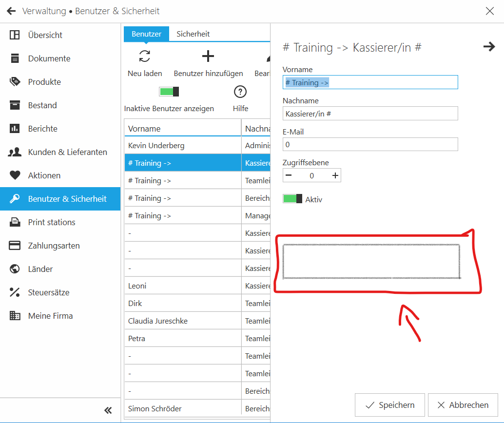
Task: Open Berichte in the sidebar
Action: [42, 129]
